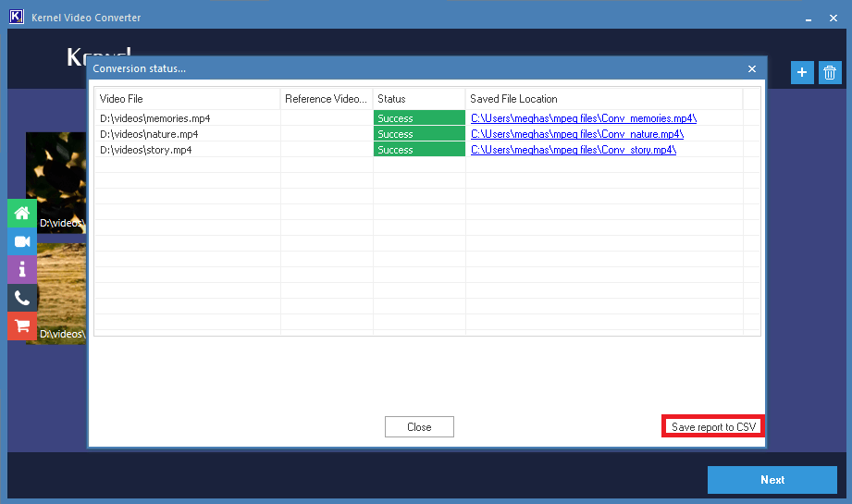This screenshot has height=504, width=852.
Task: Click the Home icon in the sidebar
Action: (21, 213)
